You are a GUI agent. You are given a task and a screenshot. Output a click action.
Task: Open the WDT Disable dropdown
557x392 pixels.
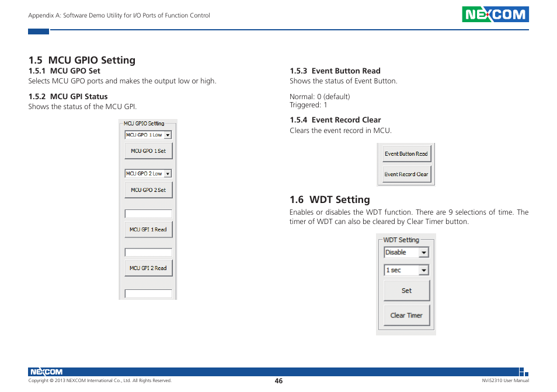coord(406,252)
